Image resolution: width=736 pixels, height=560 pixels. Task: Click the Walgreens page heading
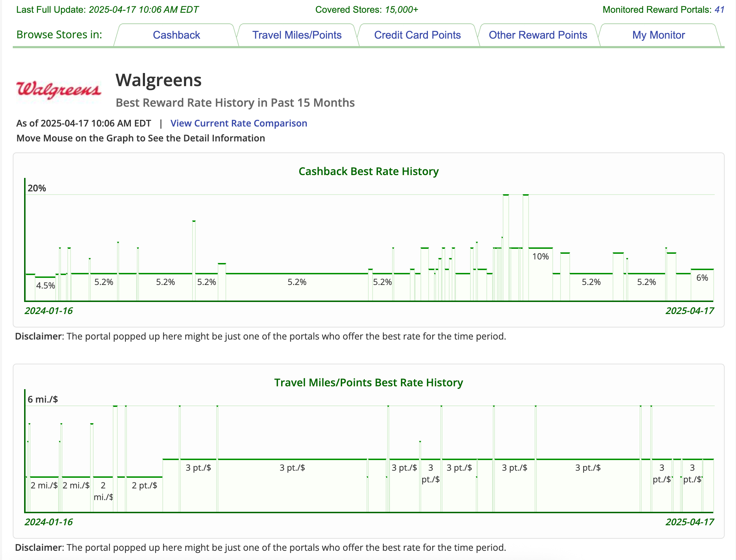pos(158,80)
